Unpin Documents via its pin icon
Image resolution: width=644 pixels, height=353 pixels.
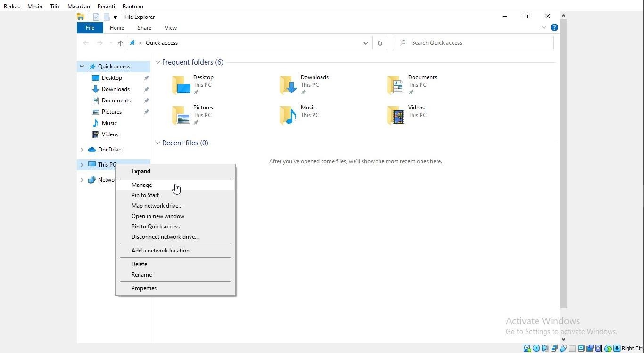tap(146, 101)
